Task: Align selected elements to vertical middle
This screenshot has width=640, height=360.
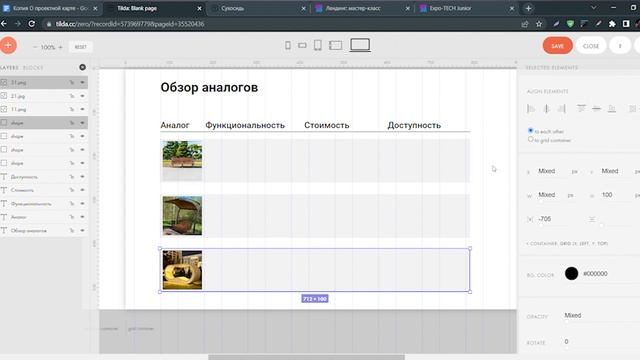Action: (x=596, y=109)
